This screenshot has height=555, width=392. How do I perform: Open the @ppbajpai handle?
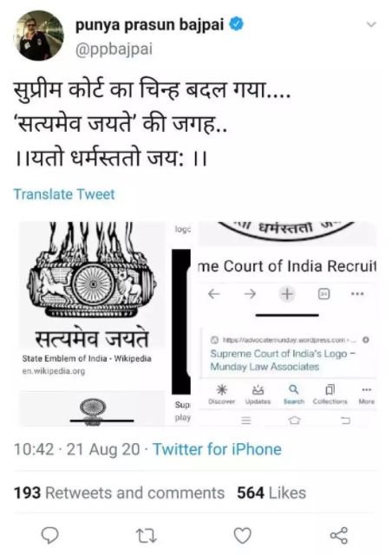pos(114,49)
